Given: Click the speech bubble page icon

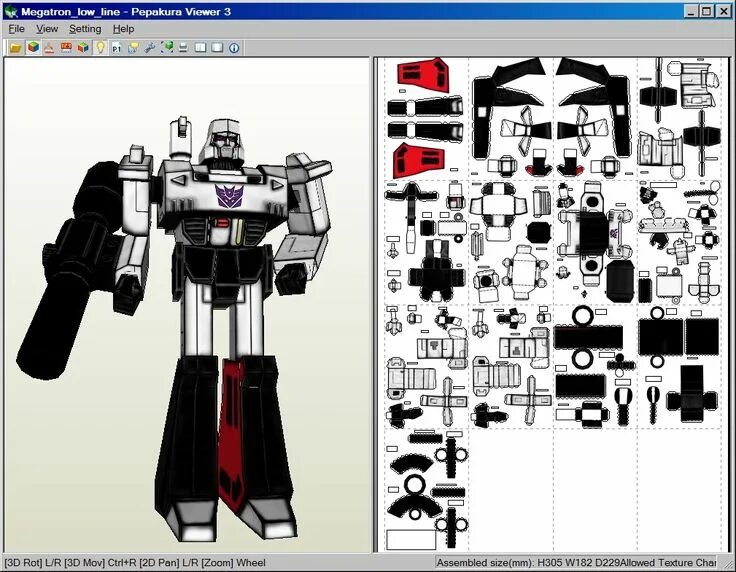Looking at the screenshot, I should [x=133, y=47].
